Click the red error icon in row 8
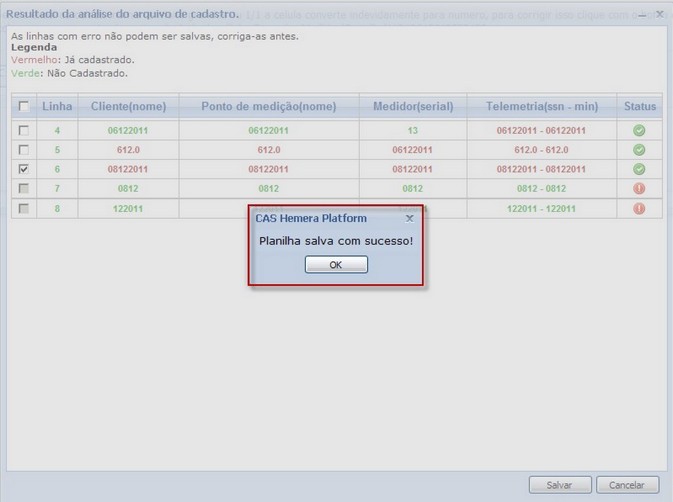The width and height of the screenshot is (673, 502). (639, 209)
